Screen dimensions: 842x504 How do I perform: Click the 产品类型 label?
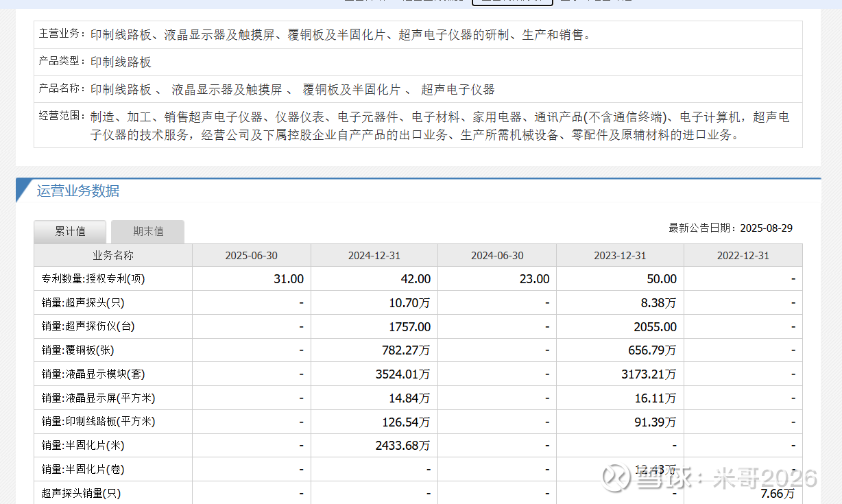(x=62, y=62)
